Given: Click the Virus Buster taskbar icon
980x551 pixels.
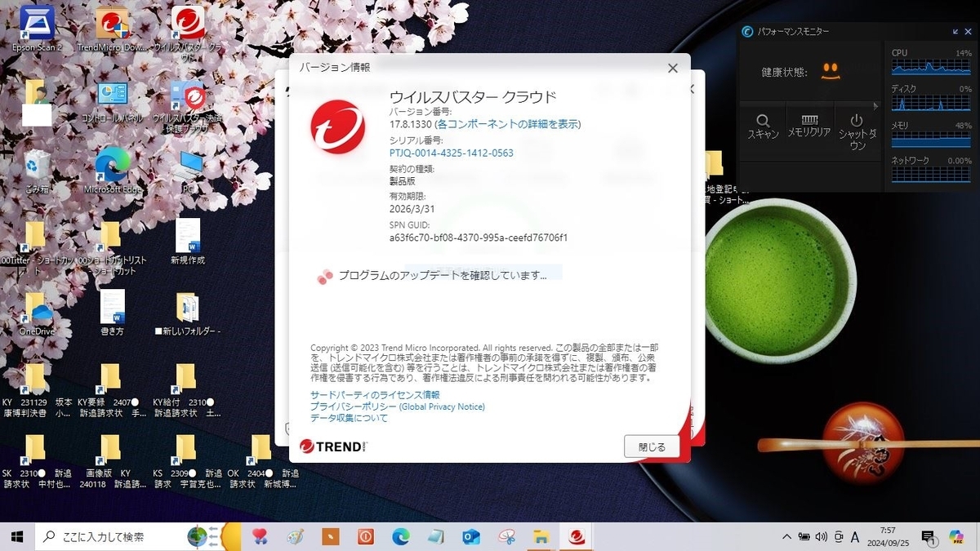Looking at the screenshot, I should coord(577,536).
